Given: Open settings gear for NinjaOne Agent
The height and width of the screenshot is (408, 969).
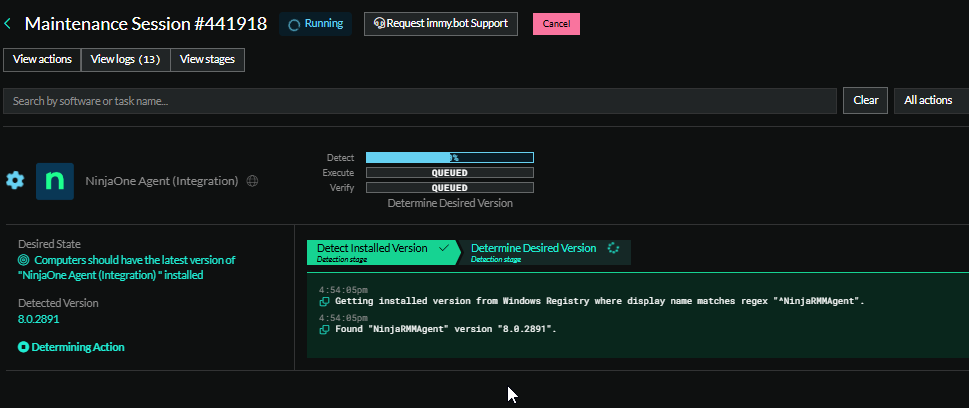Looking at the screenshot, I should [15, 181].
